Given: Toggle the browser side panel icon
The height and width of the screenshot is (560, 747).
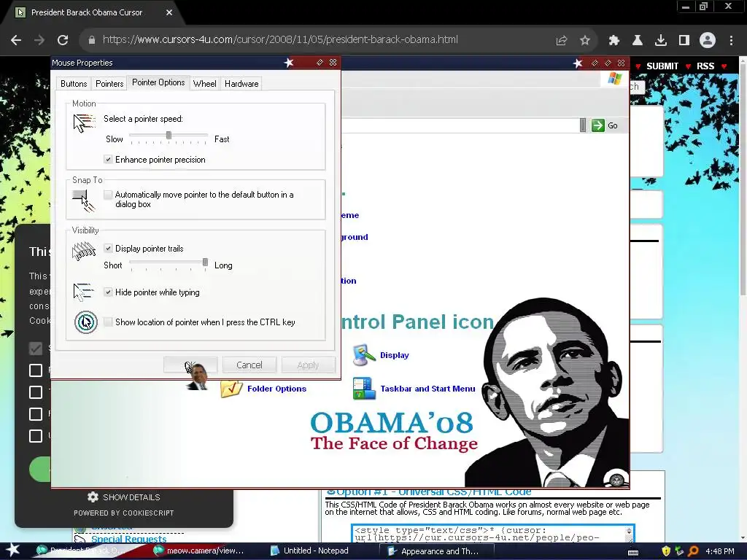Looking at the screenshot, I should (x=684, y=41).
